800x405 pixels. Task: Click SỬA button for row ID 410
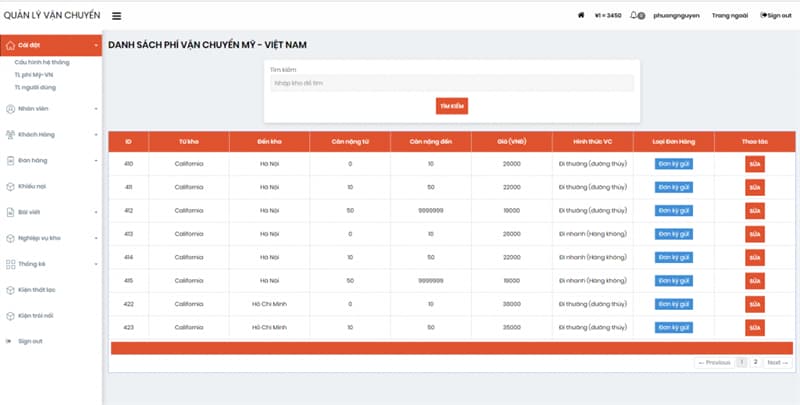point(755,163)
